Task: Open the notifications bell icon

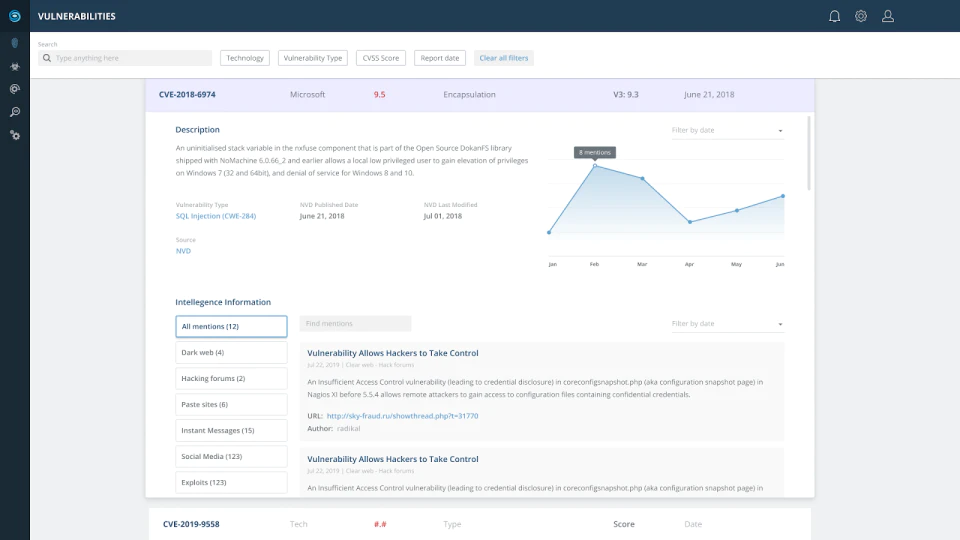Action: [x=834, y=17]
